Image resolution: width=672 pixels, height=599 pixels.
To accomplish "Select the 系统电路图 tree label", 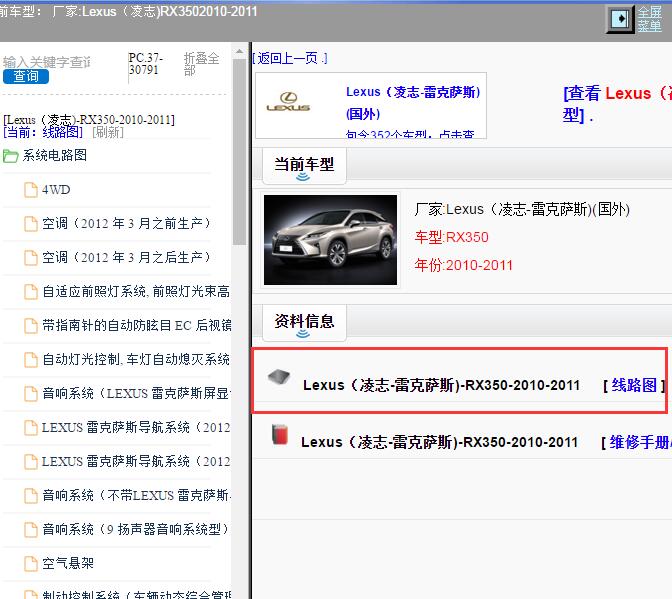I will (x=54, y=155).
